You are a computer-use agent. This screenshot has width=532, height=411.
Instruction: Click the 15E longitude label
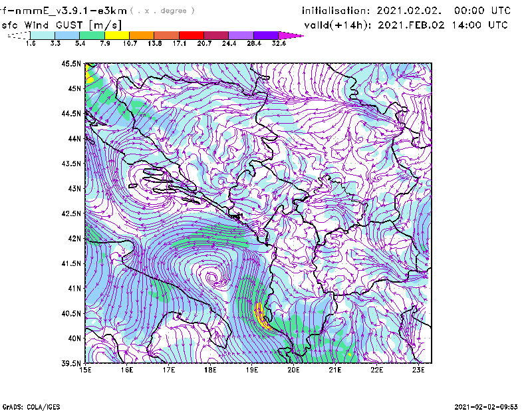tap(86, 370)
